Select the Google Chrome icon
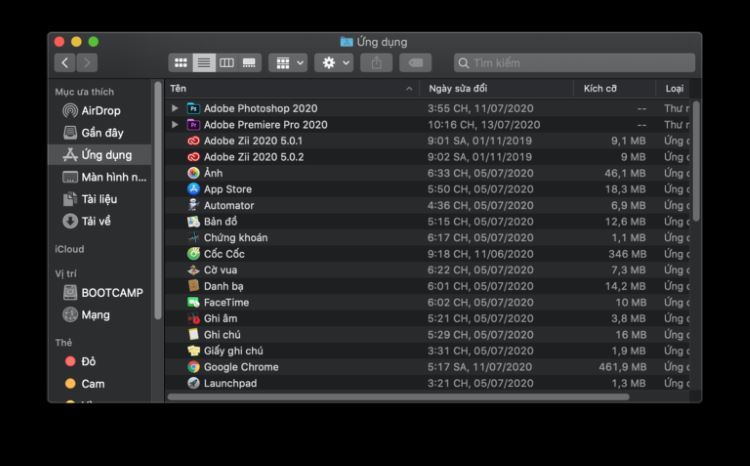The height and width of the screenshot is (466, 750). 193,367
